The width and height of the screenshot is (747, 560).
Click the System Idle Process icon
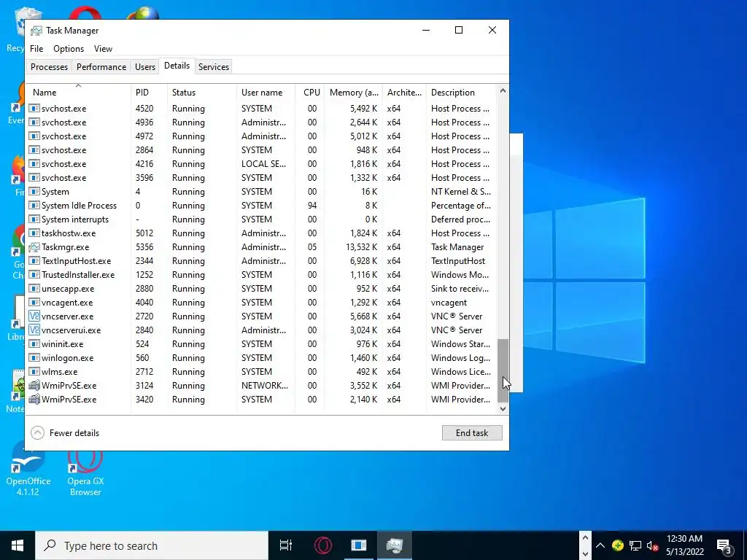pyautogui.click(x=34, y=206)
